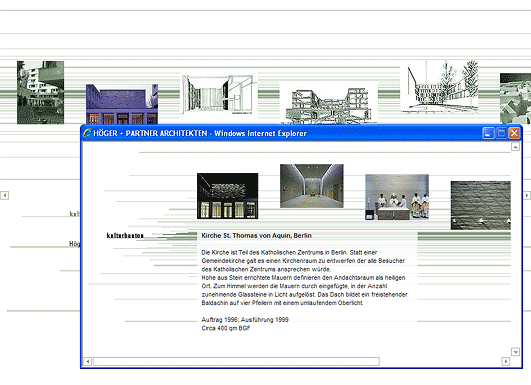Open the church interior hall photo

coord(312,186)
